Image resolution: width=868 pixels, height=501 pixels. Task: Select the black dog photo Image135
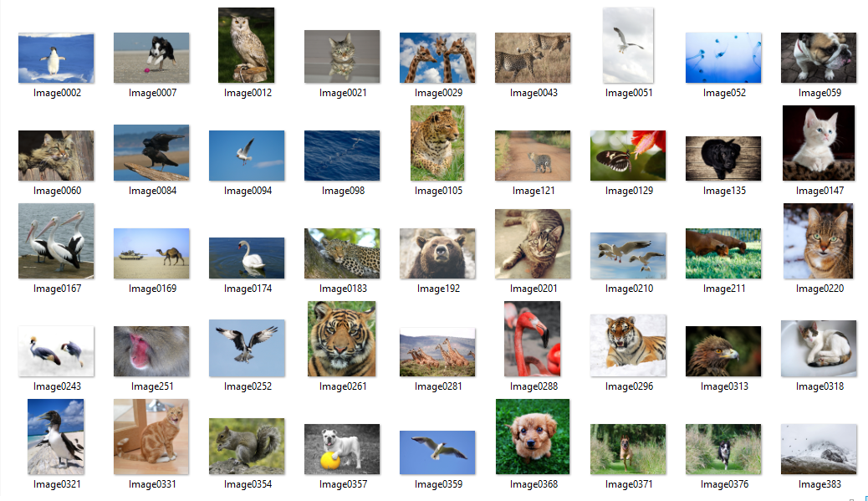click(723, 158)
